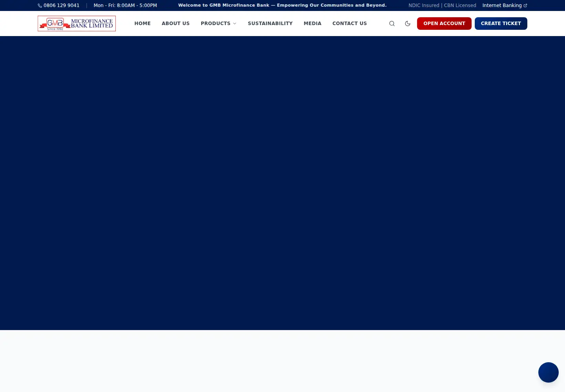Screen dimensions: 565x392
Task: Open the Internet Banking external link
Action: click(x=505, y=5)
